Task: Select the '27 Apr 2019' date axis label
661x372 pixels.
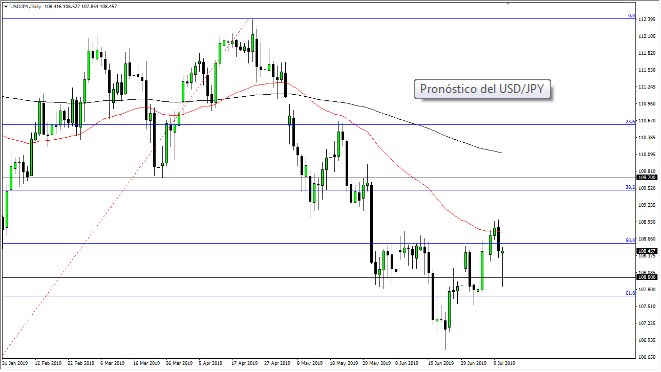Action: pyautogui.click(x=277, y=363)
